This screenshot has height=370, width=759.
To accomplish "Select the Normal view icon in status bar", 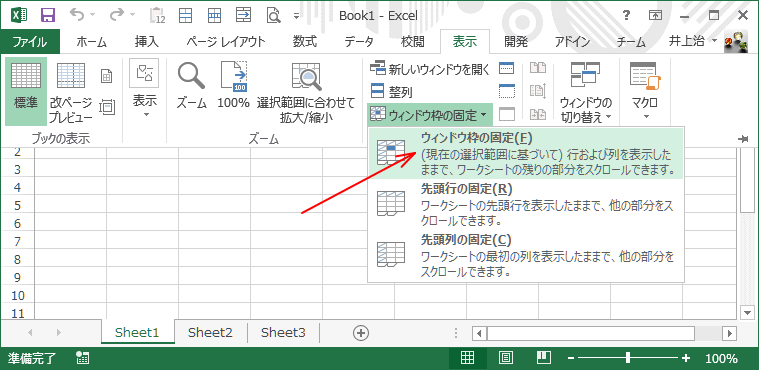I will (467, 358).
